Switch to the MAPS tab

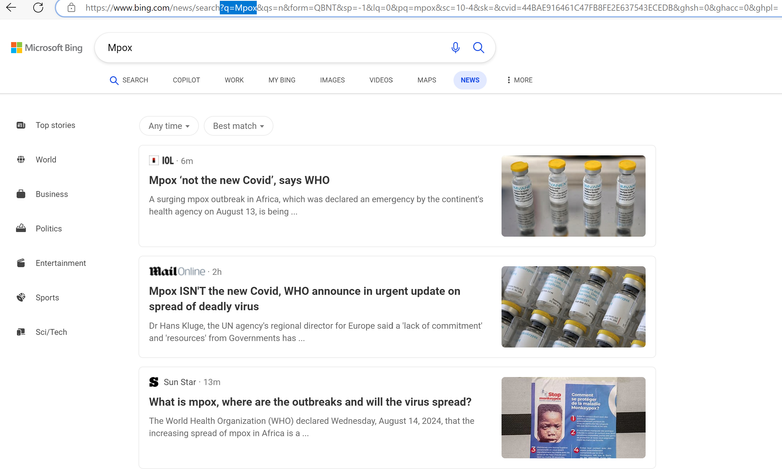(426, 80)
